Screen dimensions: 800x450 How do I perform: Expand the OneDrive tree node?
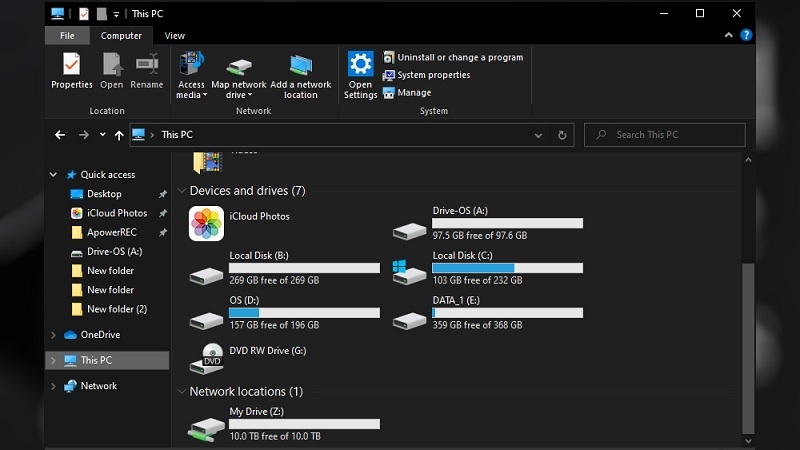tap(53, 335)
